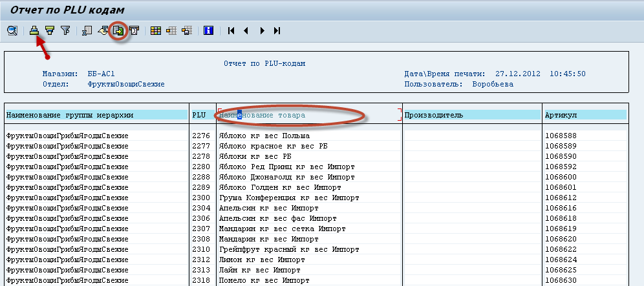
Task: Select PLU code 2276
Action: (x=201, y=136)
